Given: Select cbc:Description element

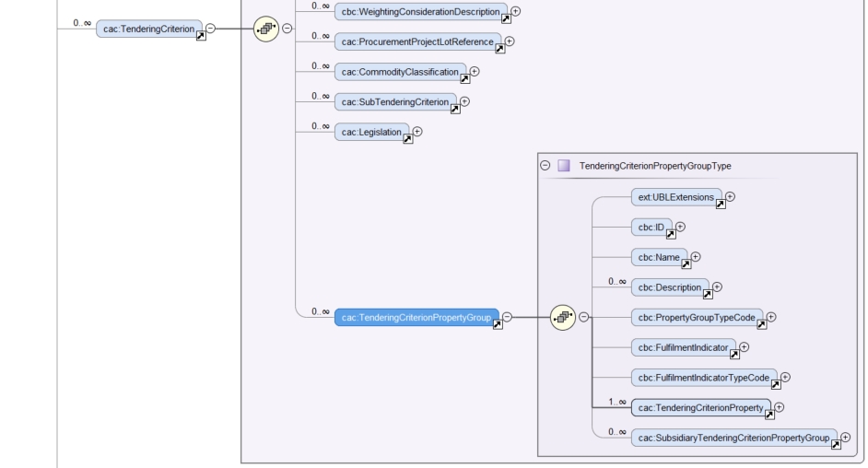Looking at the screenshot, I should 670,287.
